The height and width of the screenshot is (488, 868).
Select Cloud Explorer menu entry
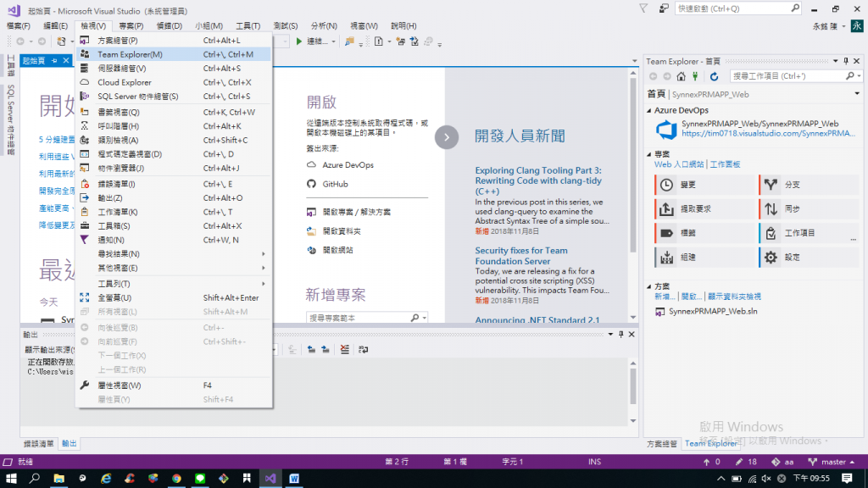(x=174, y=82)
